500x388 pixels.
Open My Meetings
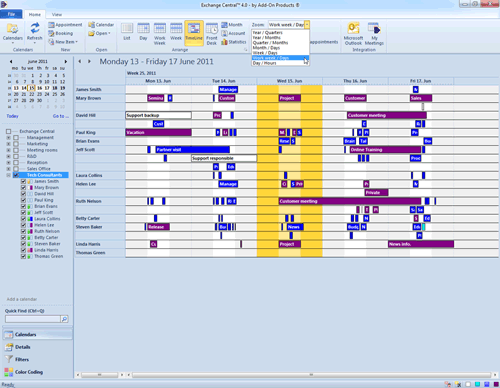[x=374, y=33]
